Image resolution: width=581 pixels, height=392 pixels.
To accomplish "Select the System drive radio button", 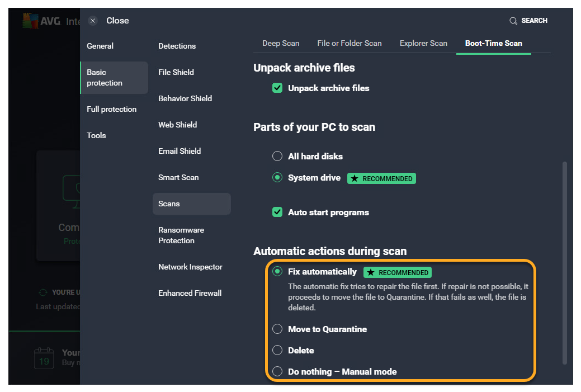I will click(x=277, y=178).
